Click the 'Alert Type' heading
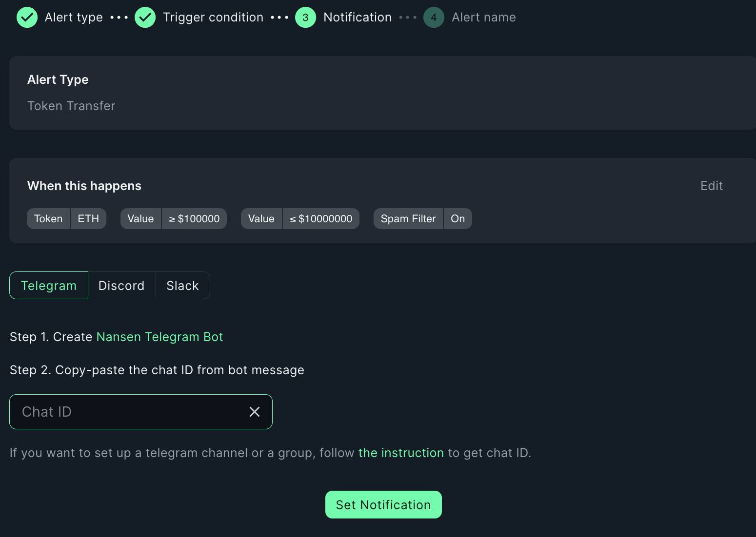The width and height of the screenshot is (756, 537). (x=58, y=79)
